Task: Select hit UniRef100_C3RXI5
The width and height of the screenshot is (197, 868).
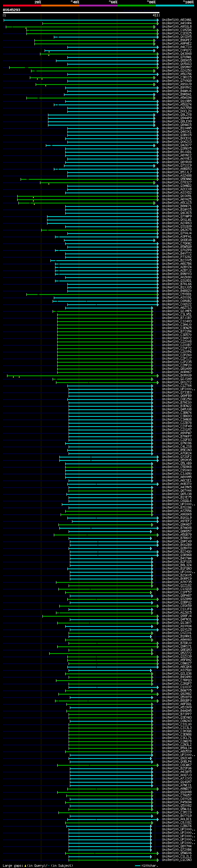Action: (177, 78)
